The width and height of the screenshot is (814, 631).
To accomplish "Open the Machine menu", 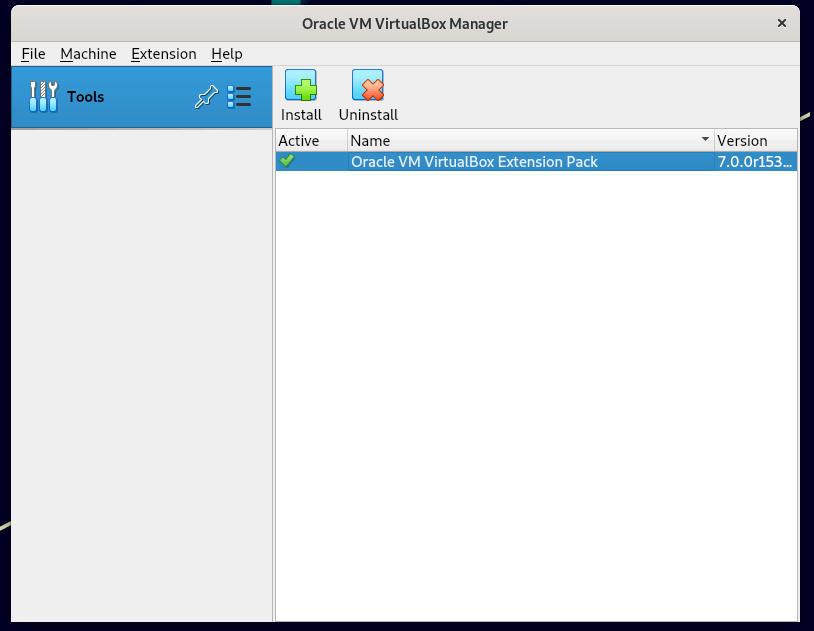I will point(88,53).
